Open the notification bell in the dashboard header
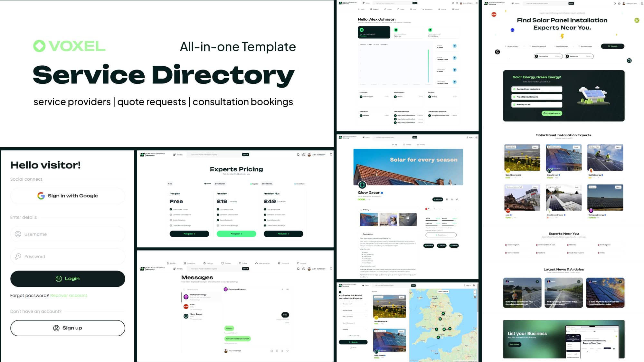 (453, 3)
